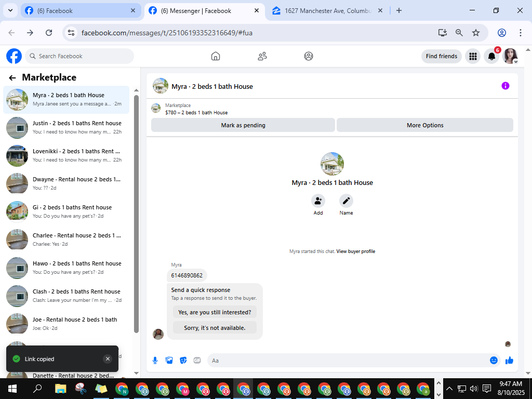View site information icon in address bar

click(x=71, y=33)
